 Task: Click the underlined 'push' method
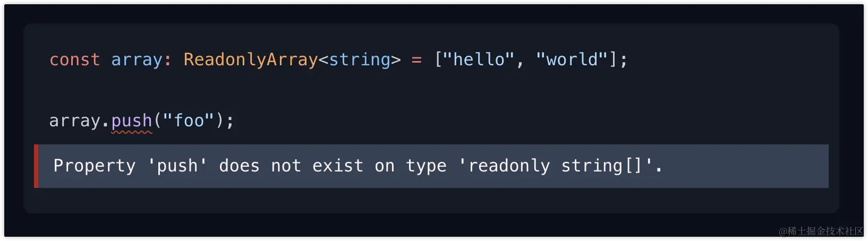point(132,122)
